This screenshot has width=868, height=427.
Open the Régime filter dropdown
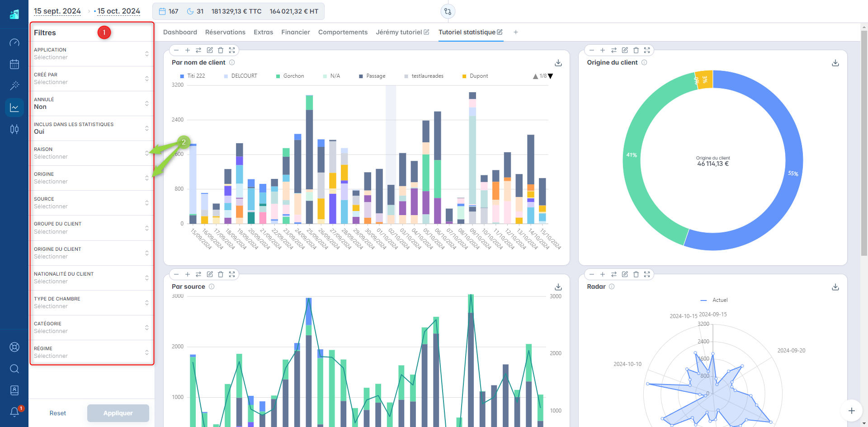point(92,352)
